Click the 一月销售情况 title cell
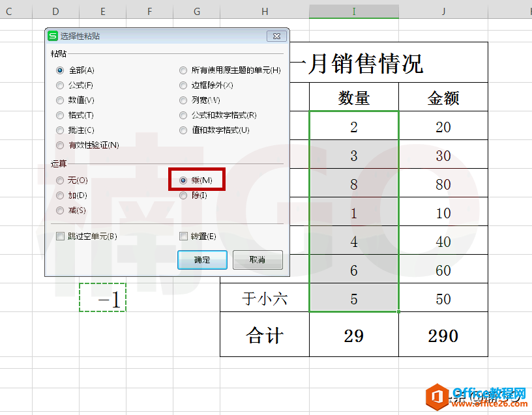 pyautogui.click(x=389, y=63)
